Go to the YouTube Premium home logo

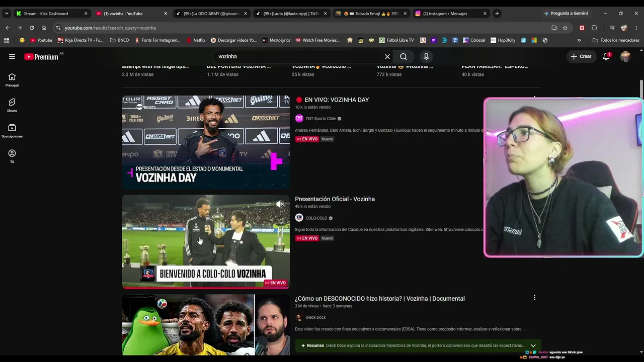(41, 57)
